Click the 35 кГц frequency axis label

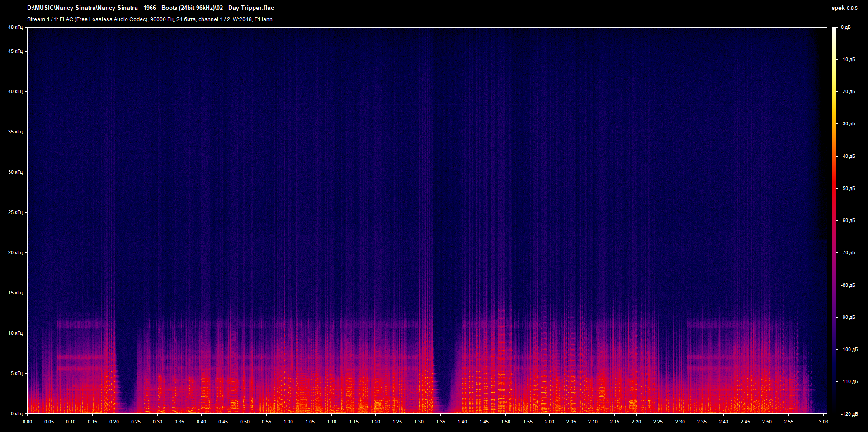coord(15,132)
